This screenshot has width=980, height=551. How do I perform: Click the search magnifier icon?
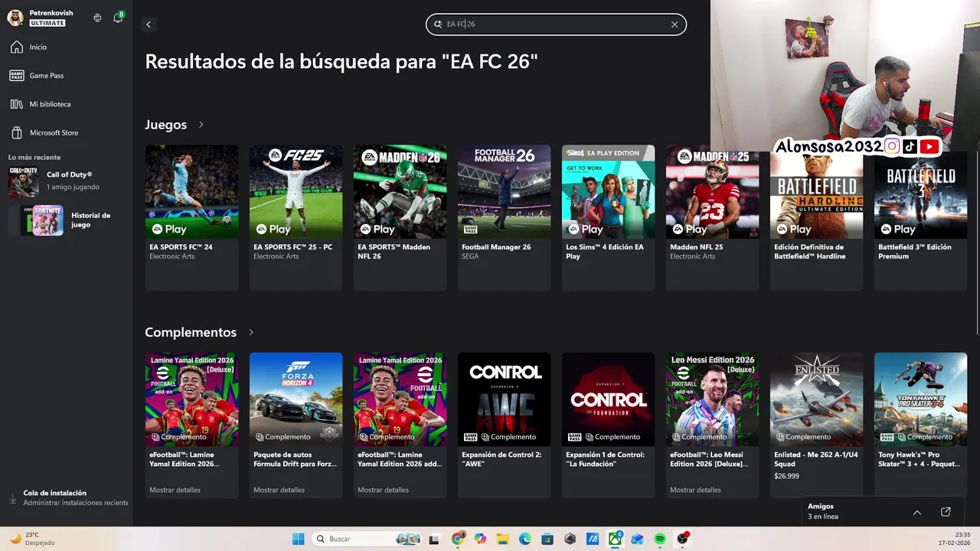[438, 24]
